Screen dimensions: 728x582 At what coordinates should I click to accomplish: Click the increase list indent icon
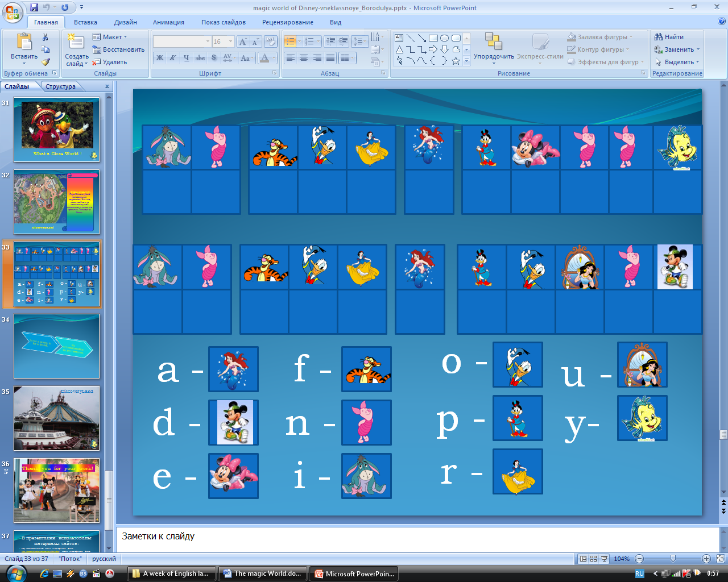tap(343, 41)
